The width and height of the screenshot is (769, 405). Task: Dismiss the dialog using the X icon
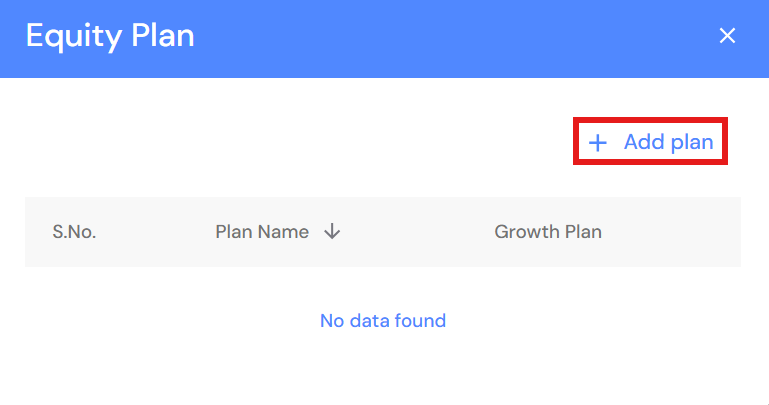[727, 36]
